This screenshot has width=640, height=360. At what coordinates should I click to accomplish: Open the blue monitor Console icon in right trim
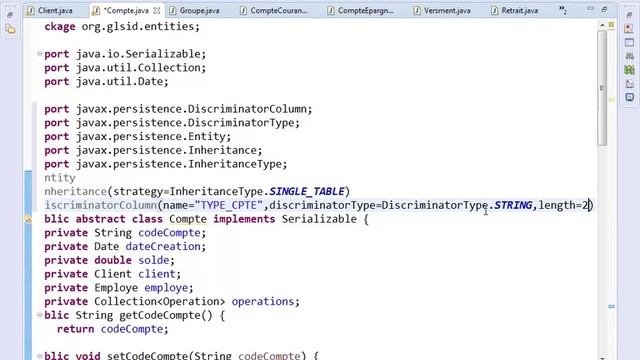click(629, 97)
